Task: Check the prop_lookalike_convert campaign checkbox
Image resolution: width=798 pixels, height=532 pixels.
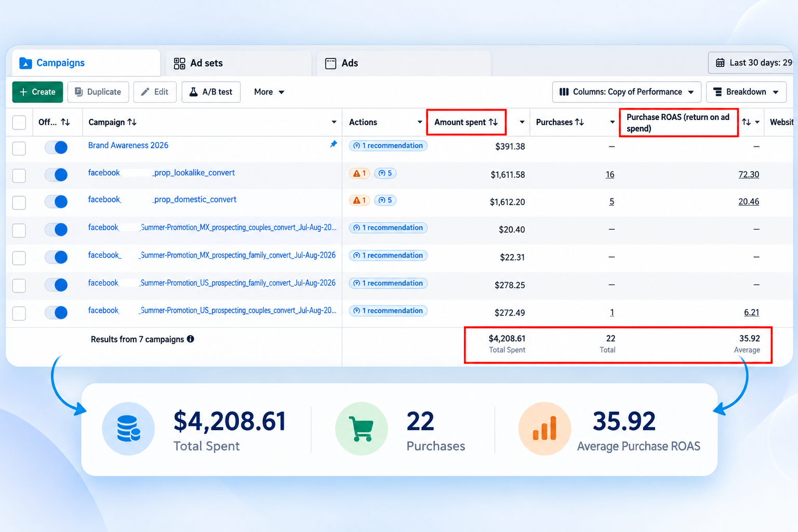Action: pos(19,176)
